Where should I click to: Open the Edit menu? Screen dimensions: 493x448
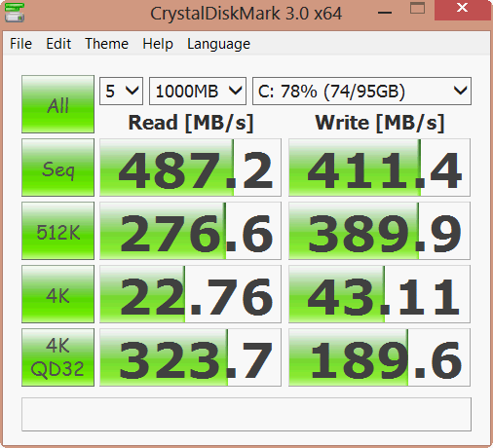coord(58,44)
